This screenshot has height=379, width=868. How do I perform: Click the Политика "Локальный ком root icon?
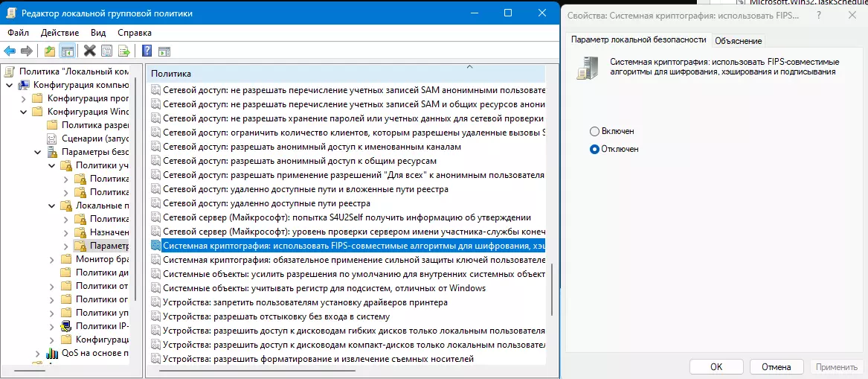point(10,71)
